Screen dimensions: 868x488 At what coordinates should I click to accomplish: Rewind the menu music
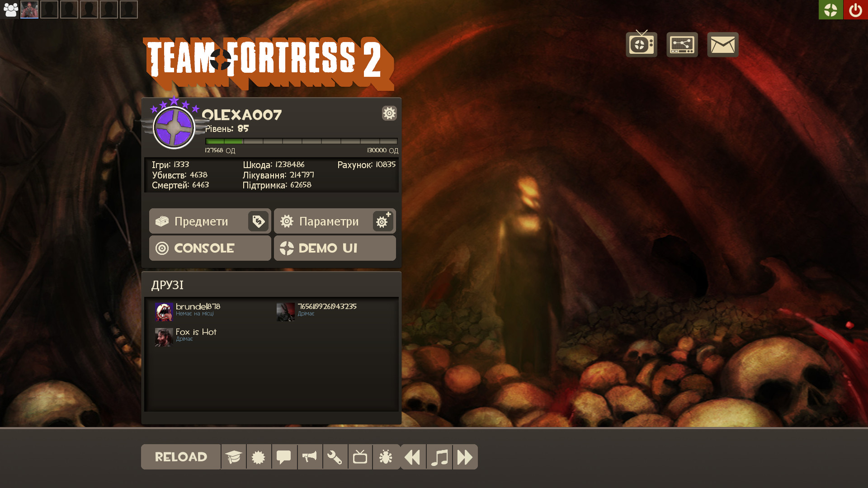[412, 457]
